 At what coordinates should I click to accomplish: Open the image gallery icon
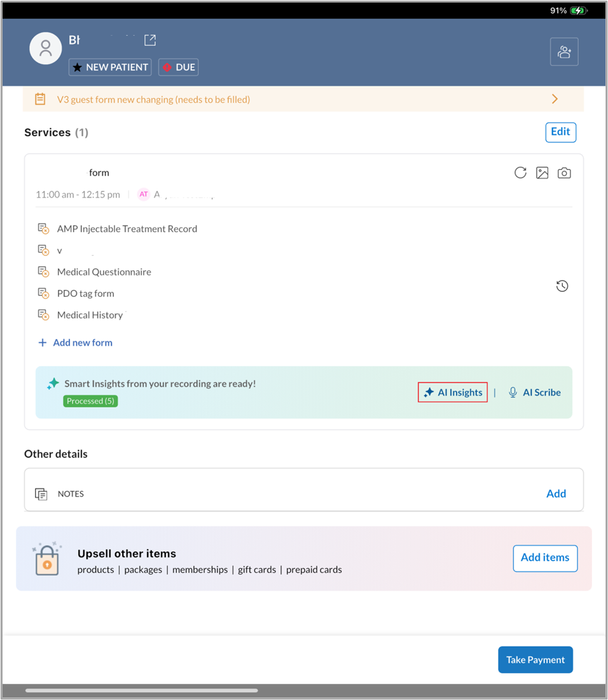(x=542, y=173)
